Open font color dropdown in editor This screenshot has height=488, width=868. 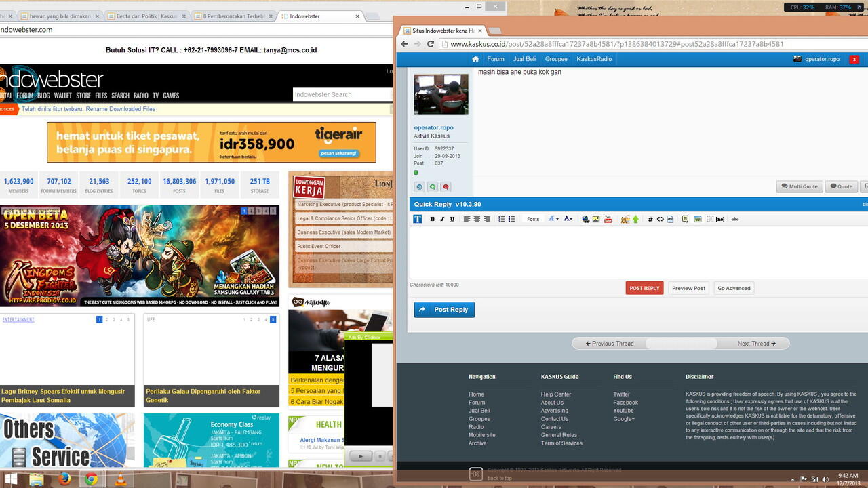coord(568,219)
